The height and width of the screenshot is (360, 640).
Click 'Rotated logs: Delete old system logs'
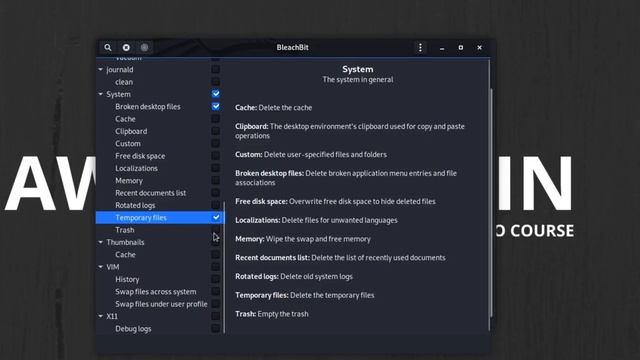294,276
